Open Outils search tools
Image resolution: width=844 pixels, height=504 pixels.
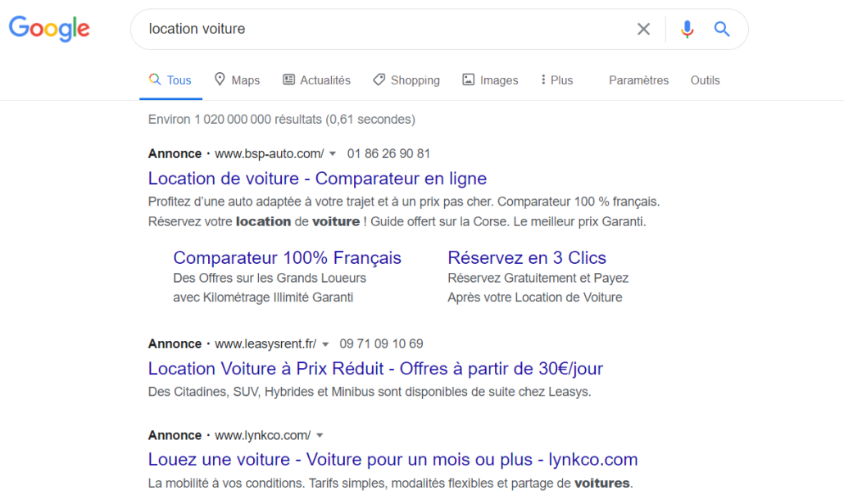pyautogui.click(x=706, y=80)
